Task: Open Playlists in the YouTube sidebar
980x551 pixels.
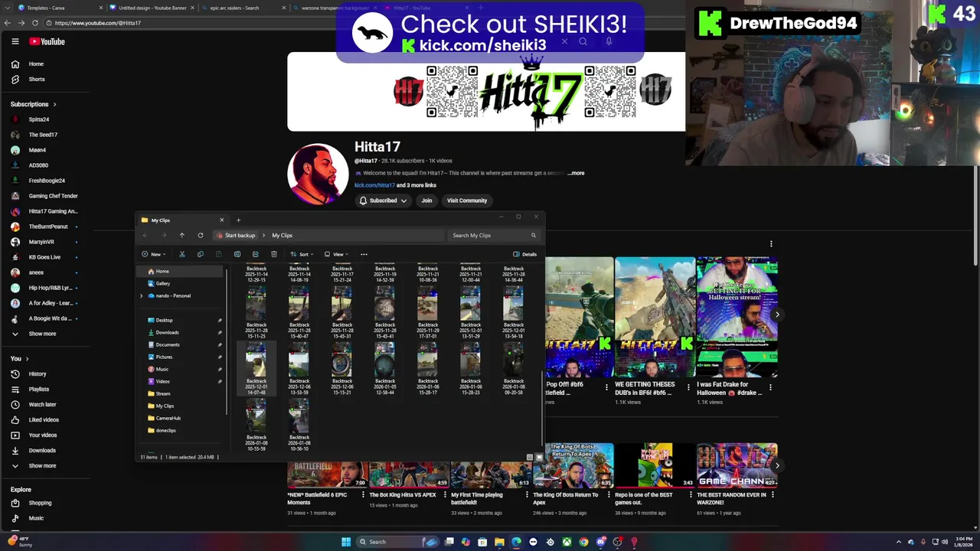Action: (x=38, y=390)
